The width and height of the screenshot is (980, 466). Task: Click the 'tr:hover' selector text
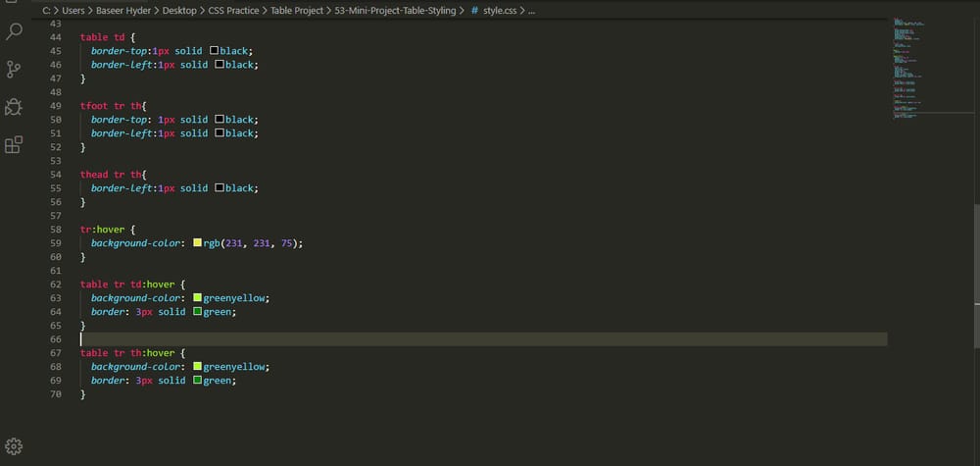pyautogui.click(x=103, y=229)
